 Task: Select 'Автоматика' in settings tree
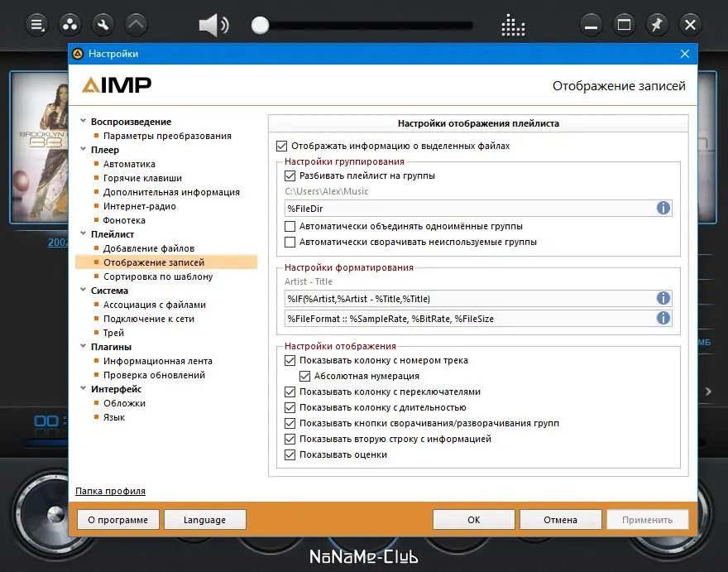(x=129, y=164)
